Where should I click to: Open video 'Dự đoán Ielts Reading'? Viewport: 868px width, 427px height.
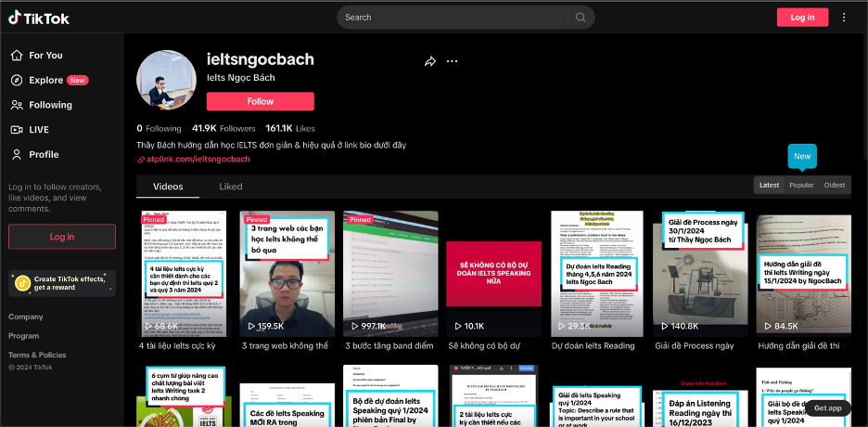[x=597, y=274]
